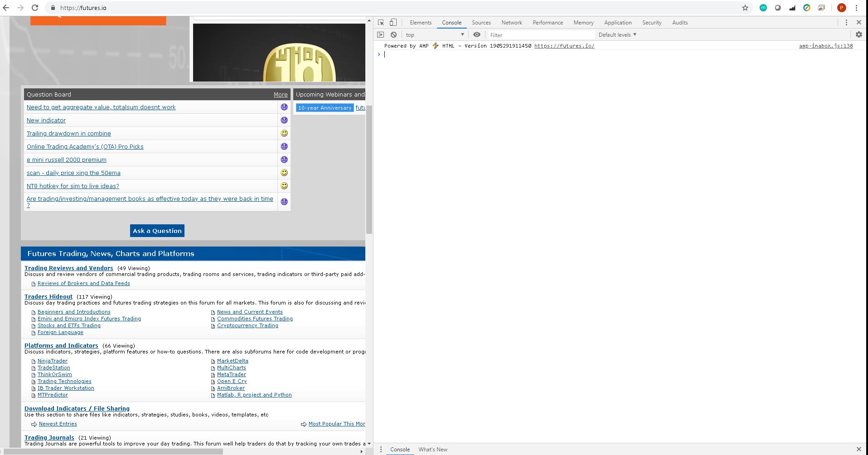This screenshot has width=868, height=455.
Task: Click the https://futures.io/ console link
Action: 564,46
